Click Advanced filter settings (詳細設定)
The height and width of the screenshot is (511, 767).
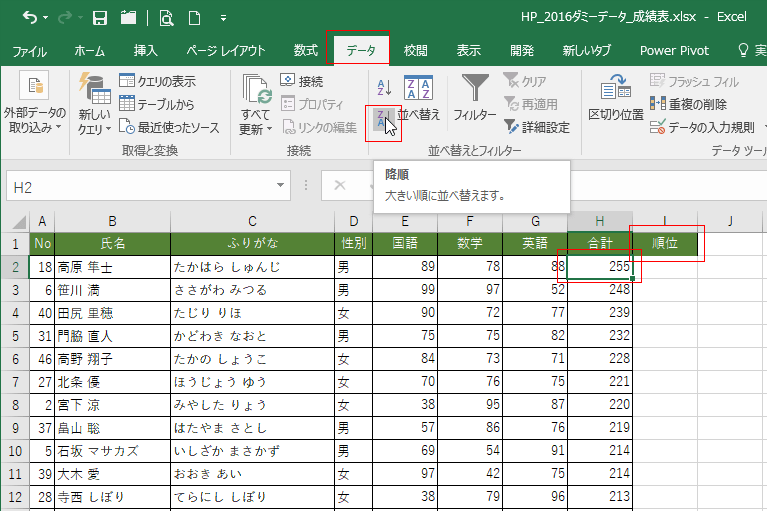tap(536, 127)
